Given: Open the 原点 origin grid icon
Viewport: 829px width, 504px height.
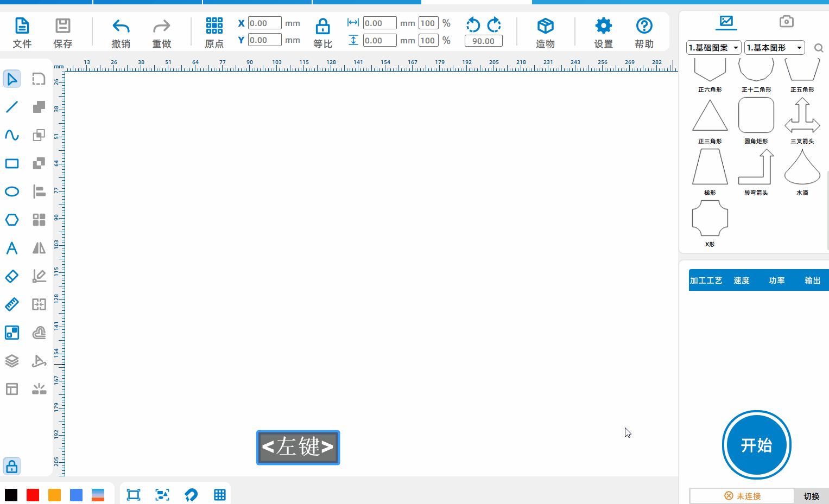Looking at the screenshot, I should [x=214, y=25].
